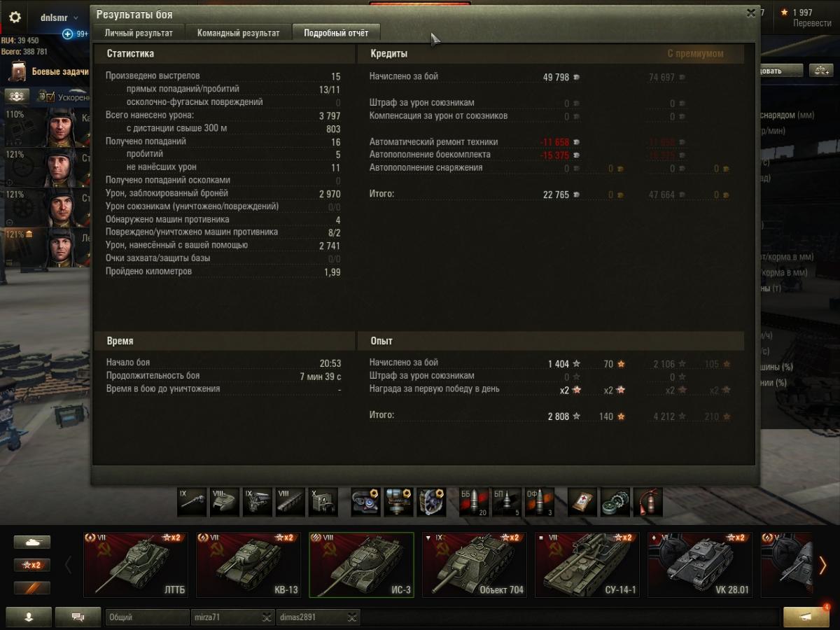840x630 pixels.
Task: Open the tier IX engine module slot
Action: pos(258,502)
